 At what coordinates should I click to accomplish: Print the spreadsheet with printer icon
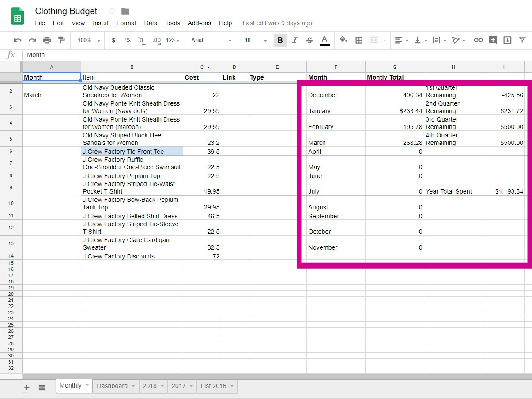point(47,40)
